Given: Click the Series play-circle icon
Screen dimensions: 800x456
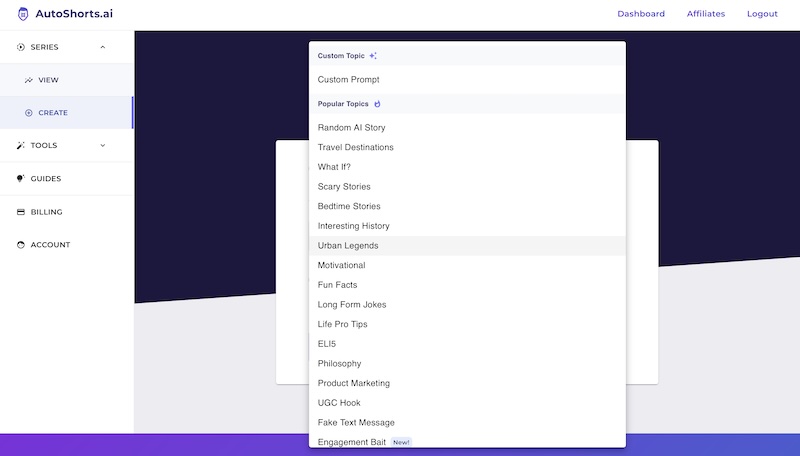Looking at the screenshot, I should (20, 47).
